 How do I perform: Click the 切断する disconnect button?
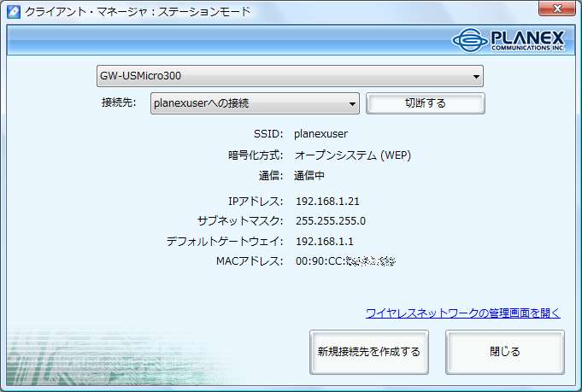(x=426, y=103)
